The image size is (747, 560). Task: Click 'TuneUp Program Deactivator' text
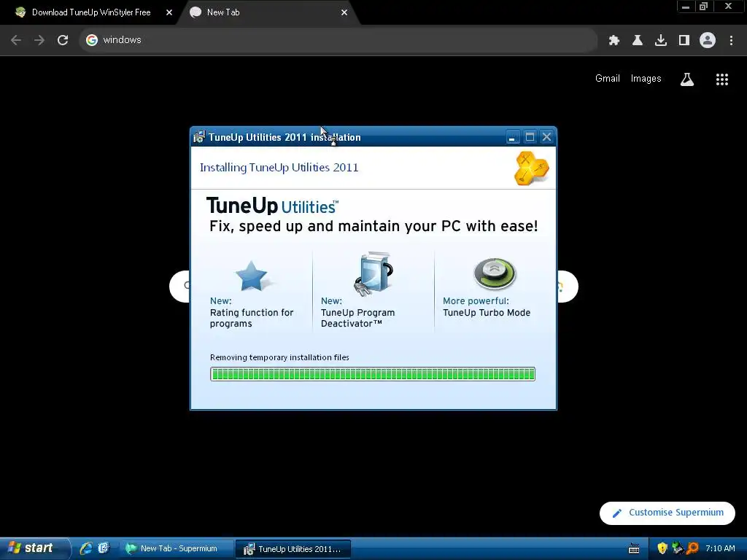357,318
